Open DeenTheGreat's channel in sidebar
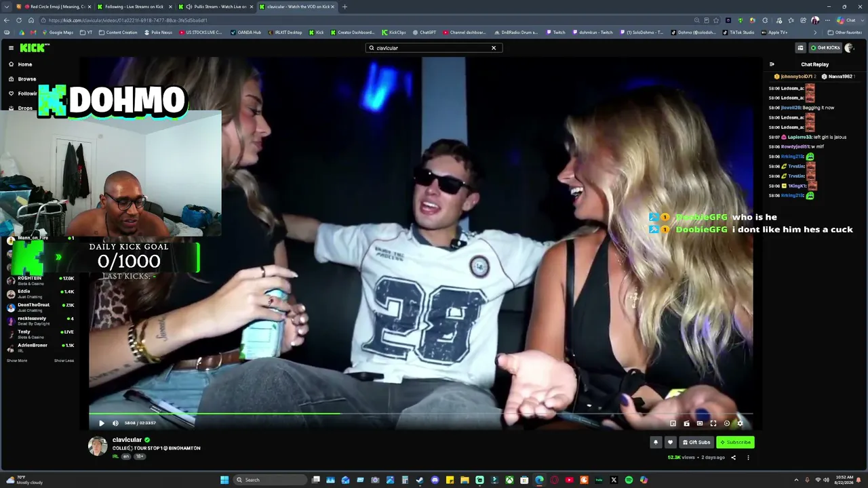Viewport: 868px width, 488px height. point(41,308)
